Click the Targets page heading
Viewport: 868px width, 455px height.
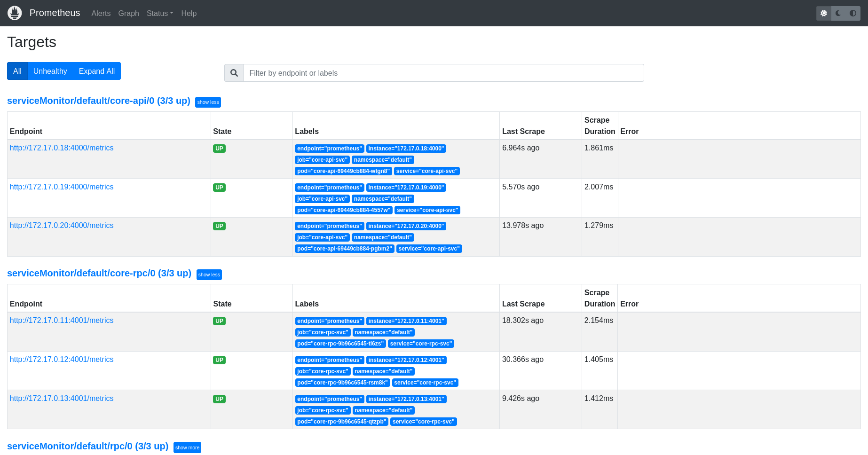(x=32, y=42)
